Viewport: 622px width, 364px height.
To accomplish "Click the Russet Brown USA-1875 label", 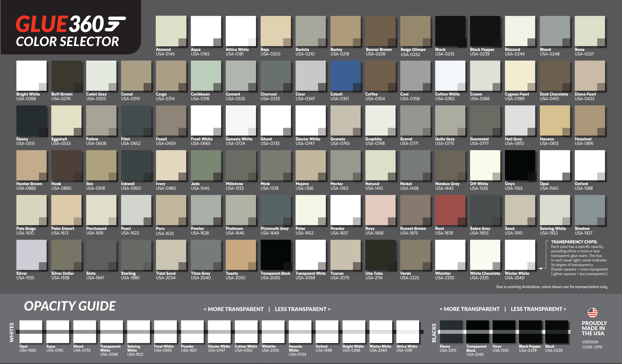I will (x=413, y=231).
